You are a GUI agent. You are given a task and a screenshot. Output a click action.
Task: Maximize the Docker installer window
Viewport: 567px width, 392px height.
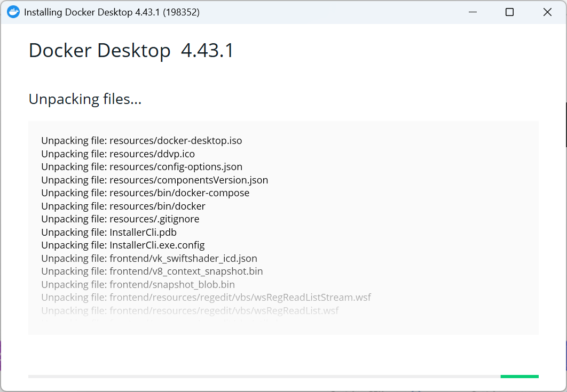point(509,12)
